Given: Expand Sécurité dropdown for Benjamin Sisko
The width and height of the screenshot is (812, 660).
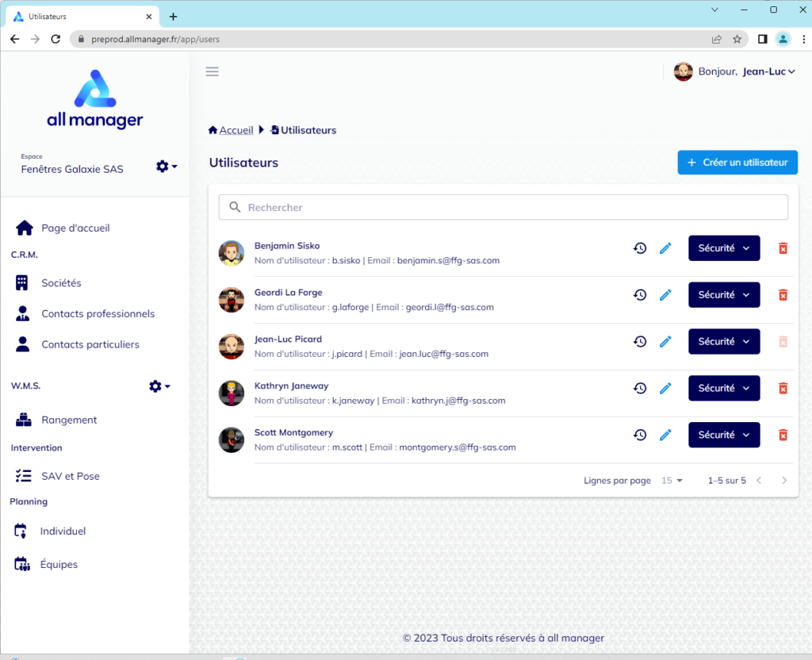Looking at the screenshot, I should click(723, 248).
